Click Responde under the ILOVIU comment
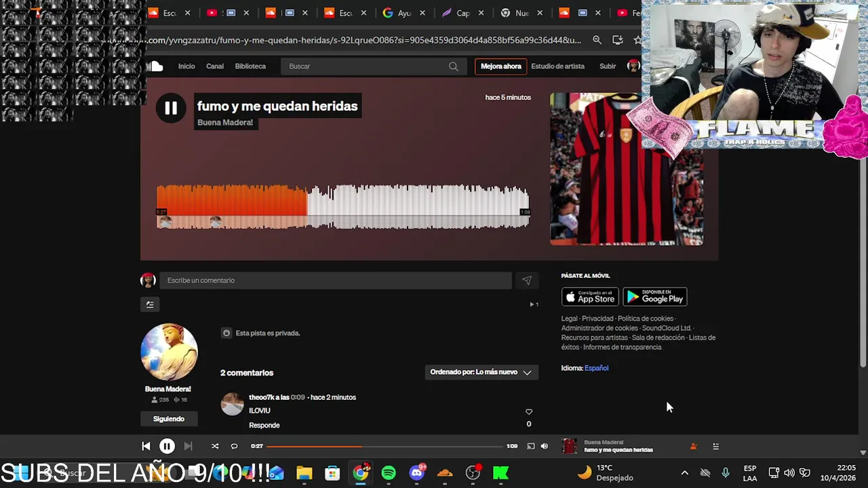The image size is (868, 488). (264, 425)
